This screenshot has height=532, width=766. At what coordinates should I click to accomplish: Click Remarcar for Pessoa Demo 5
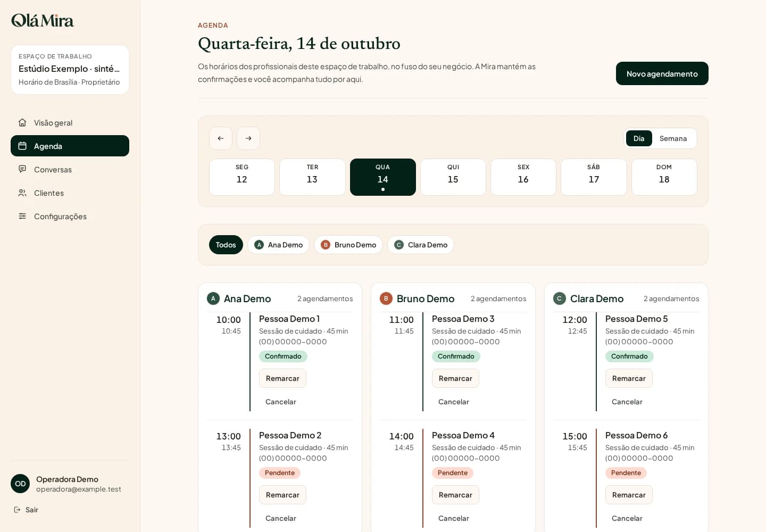point(629,378)
